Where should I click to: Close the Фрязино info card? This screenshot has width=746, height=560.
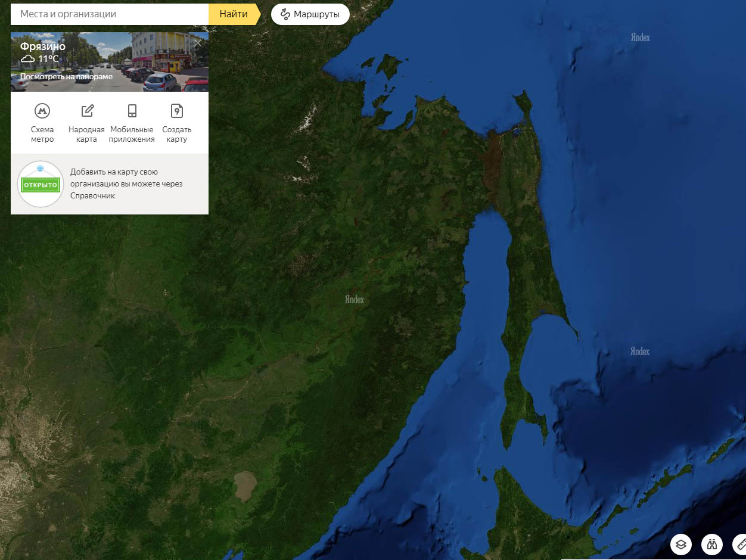click(198, 43)
